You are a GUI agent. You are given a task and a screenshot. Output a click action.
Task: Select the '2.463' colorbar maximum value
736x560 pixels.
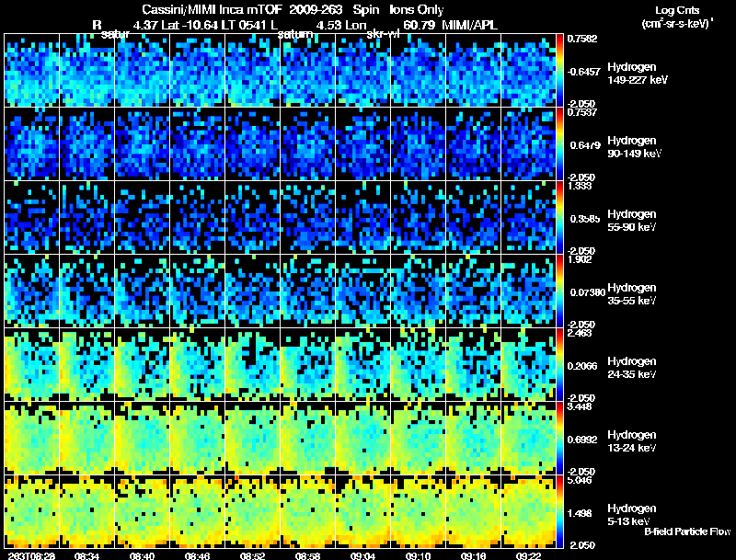[x=580, y=333]
